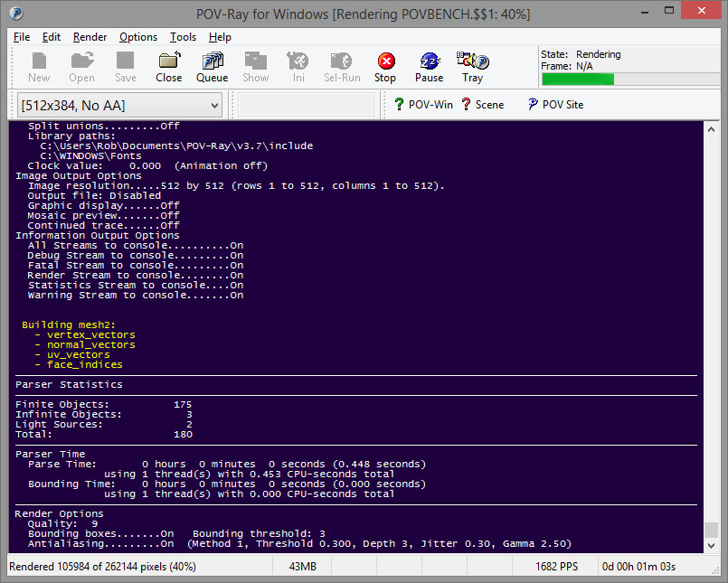Click the 'Quality: 9' line
728x583 pixels.
click(x=62, y=524)
